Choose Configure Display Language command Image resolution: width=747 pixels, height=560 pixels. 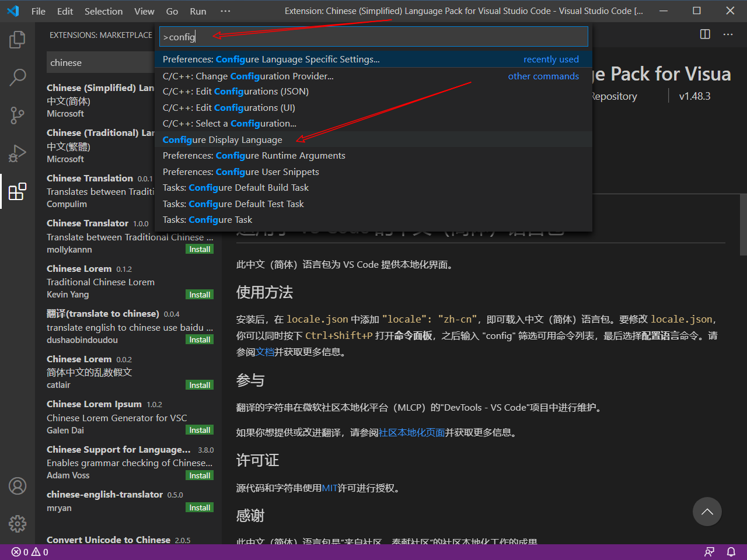373,140
